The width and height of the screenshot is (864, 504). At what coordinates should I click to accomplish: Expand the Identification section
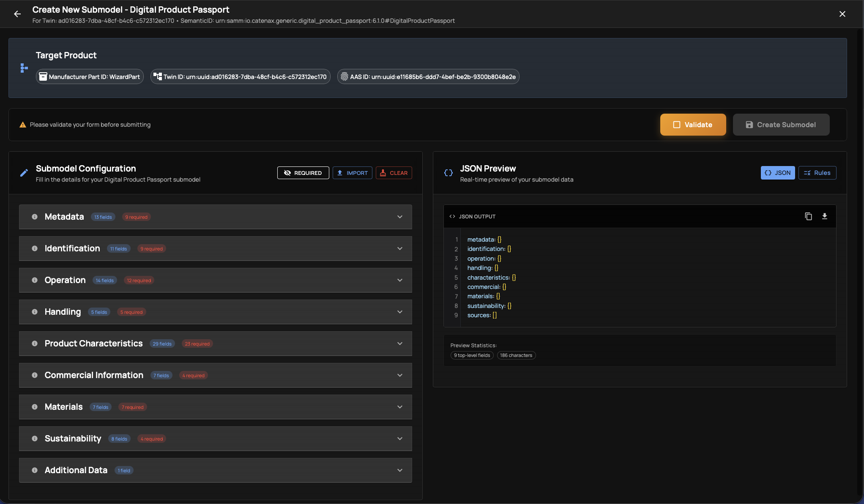click(399, 248)
